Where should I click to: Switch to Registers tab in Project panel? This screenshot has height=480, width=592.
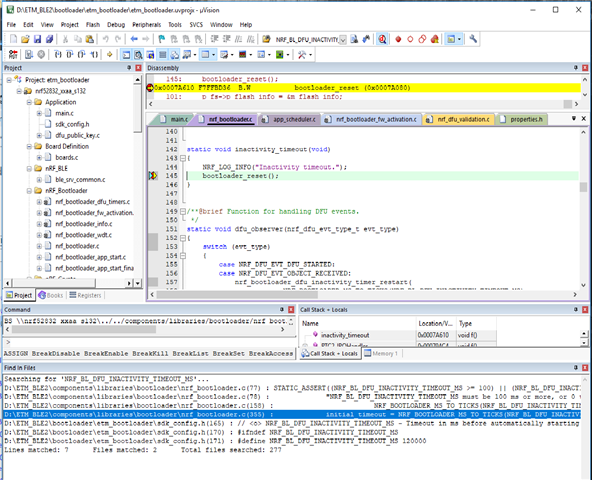[x=85, y=295]
